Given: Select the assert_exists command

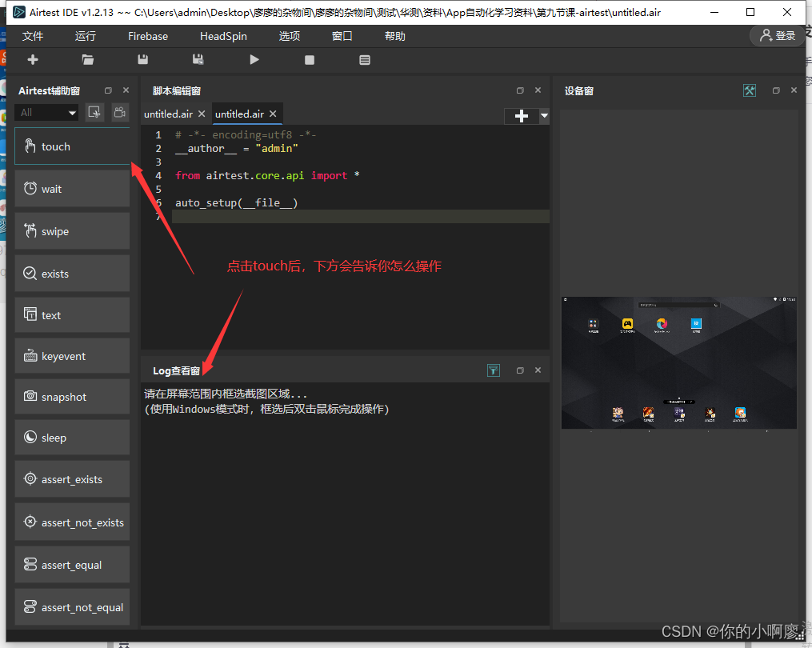Looking at the screenshot, I should [72, 479].
